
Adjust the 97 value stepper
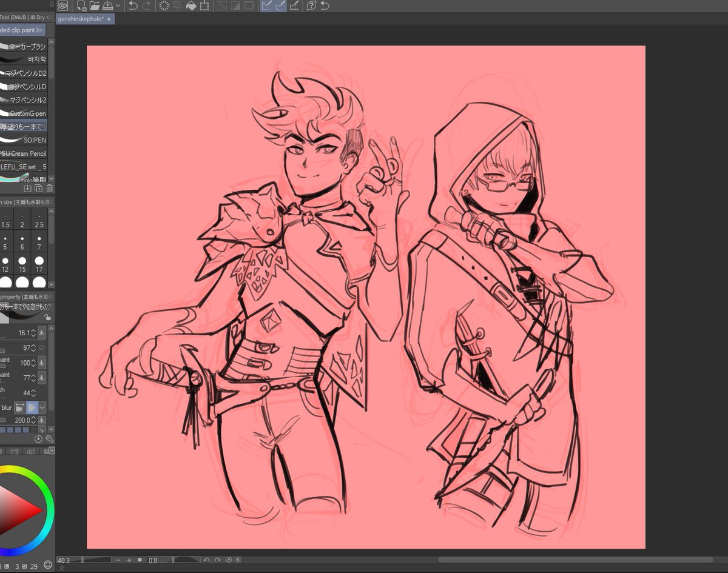tap(33, 347)
